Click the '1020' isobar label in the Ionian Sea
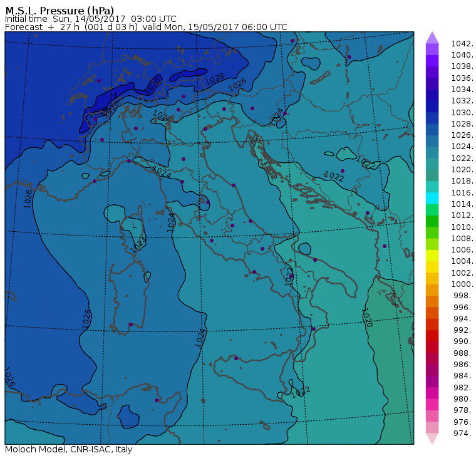476x458 pixels. pyautogui.click(x=367, y=318)
